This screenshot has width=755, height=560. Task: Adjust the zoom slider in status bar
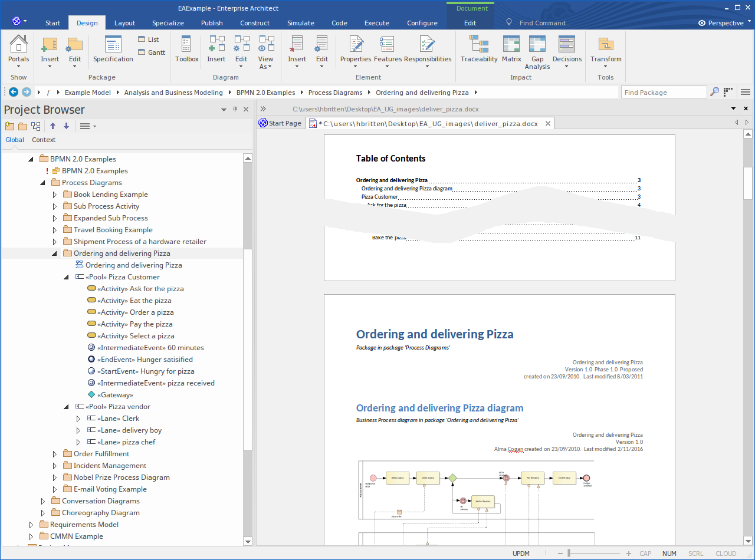(569, 554)
